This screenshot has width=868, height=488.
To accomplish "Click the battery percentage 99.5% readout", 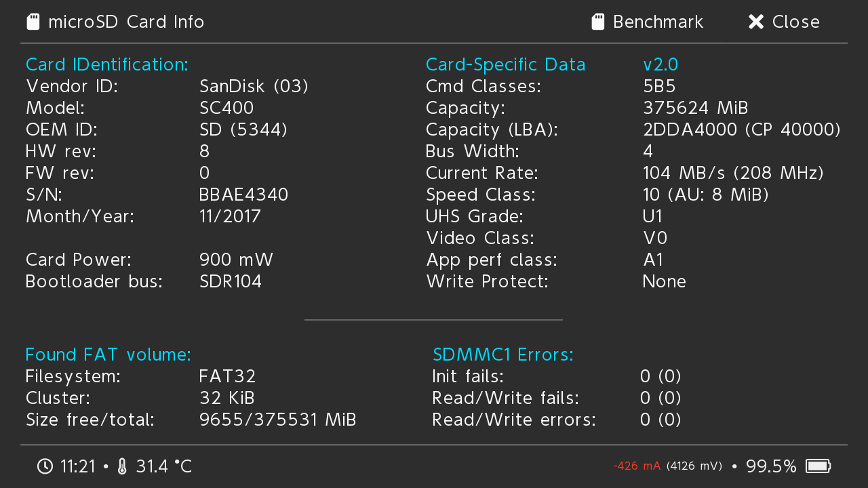I will tap(771, 466).
